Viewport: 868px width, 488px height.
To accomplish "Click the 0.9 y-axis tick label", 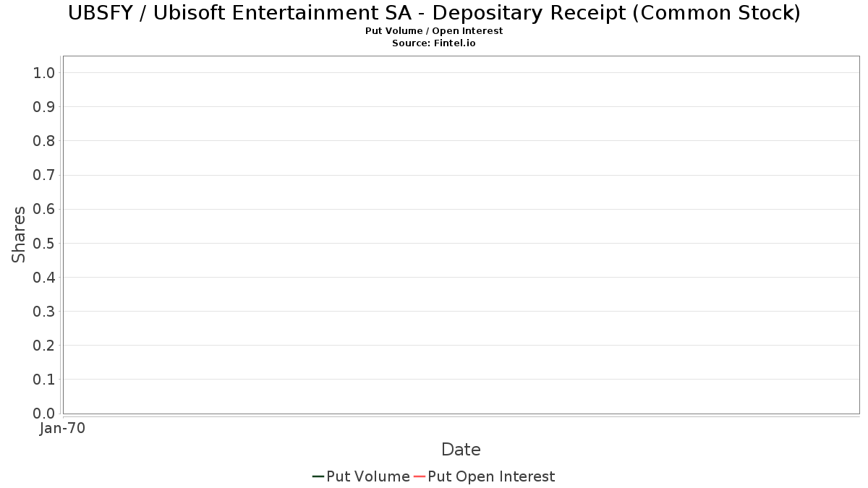I will click(x=44, y=107).
